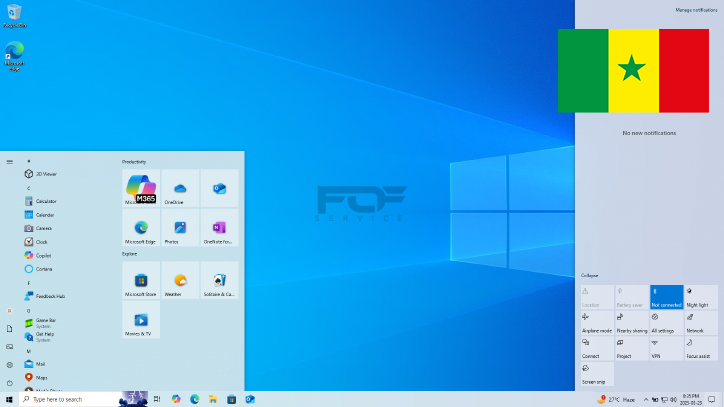This screenshot has width=724, height=407.
Task: Launch the Camera app
Action: point(44,228)
